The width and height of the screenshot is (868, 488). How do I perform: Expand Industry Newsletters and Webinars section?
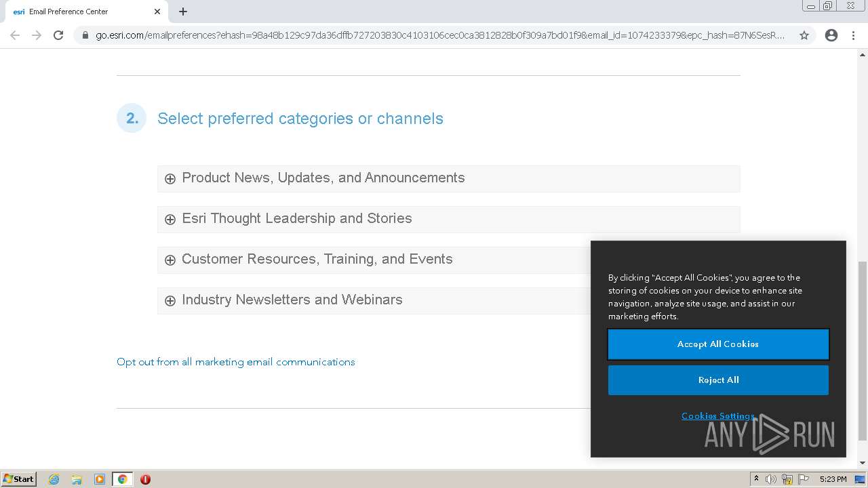coord(170,301)
